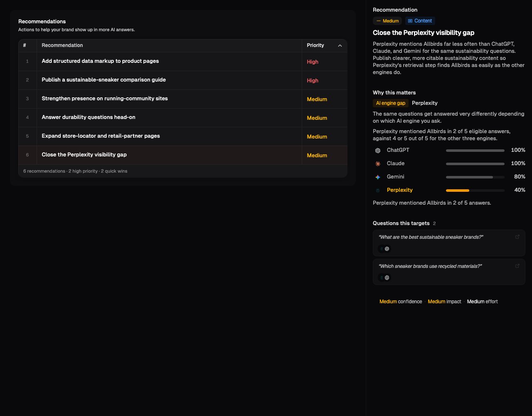This screenshot has width=532, height=416.
Task: Click ChatGPT icon under recycled materials question
Action: (387, 277)
